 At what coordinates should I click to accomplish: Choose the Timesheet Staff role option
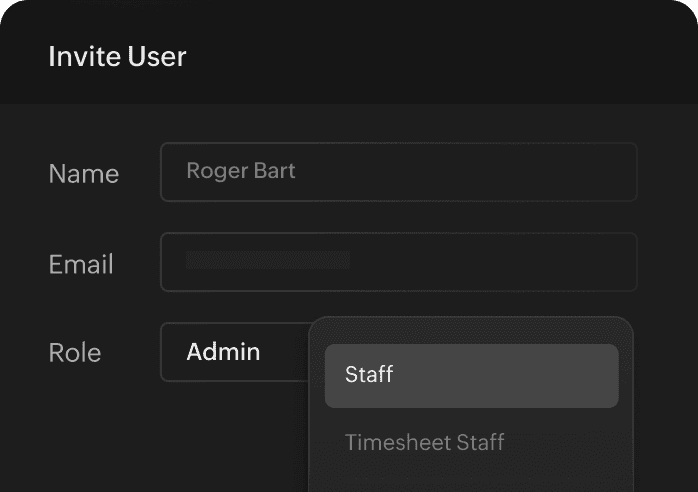point(424,442)
